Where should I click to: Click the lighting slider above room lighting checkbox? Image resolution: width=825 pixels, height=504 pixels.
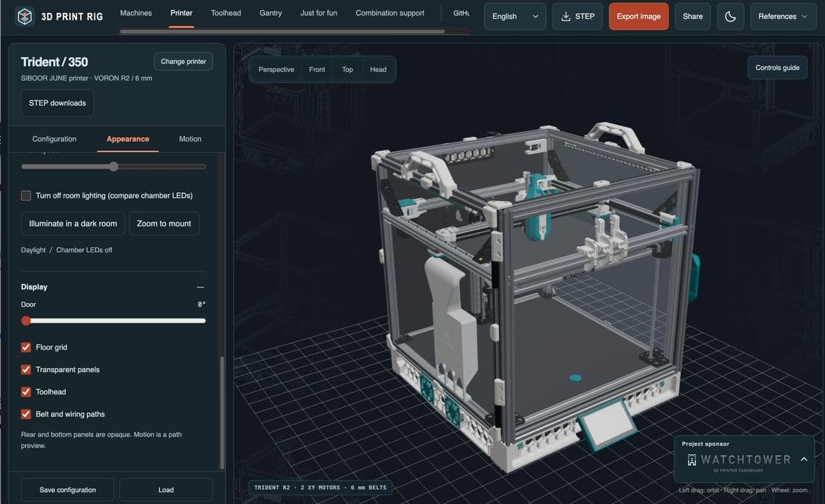(113, 167)
